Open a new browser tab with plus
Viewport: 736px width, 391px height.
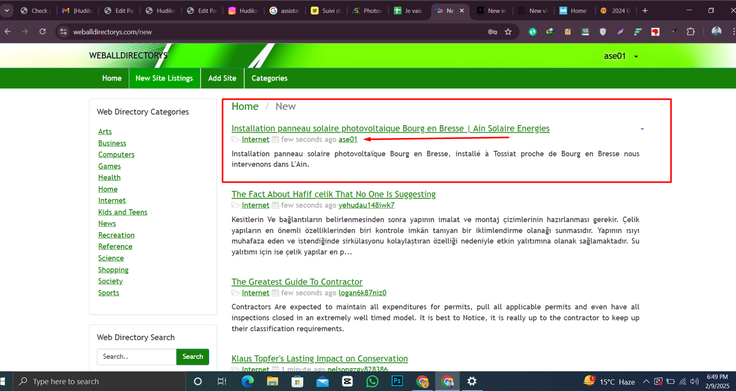point(645,10)
